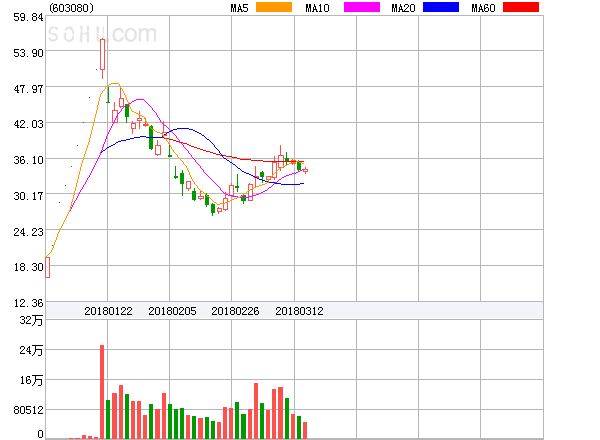
Task: Click the 20180205 date label
Action: coord(172,311)
